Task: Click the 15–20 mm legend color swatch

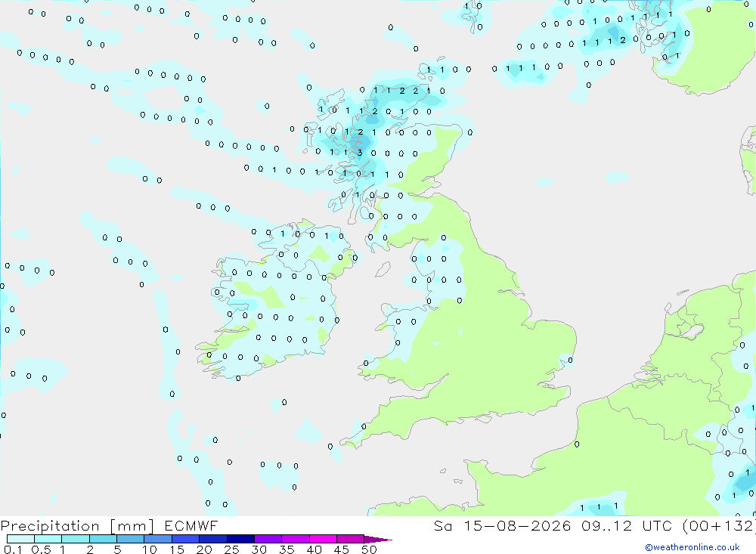Action: tap(185, 539)
